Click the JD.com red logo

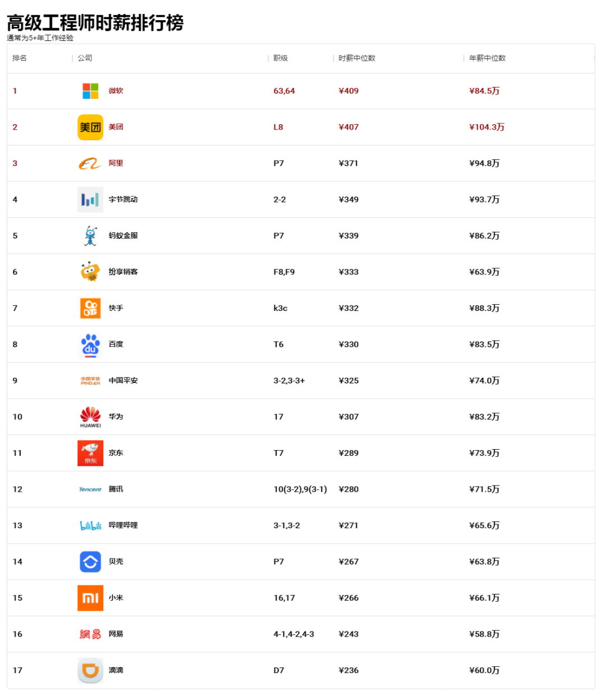[x=90, y=453]
